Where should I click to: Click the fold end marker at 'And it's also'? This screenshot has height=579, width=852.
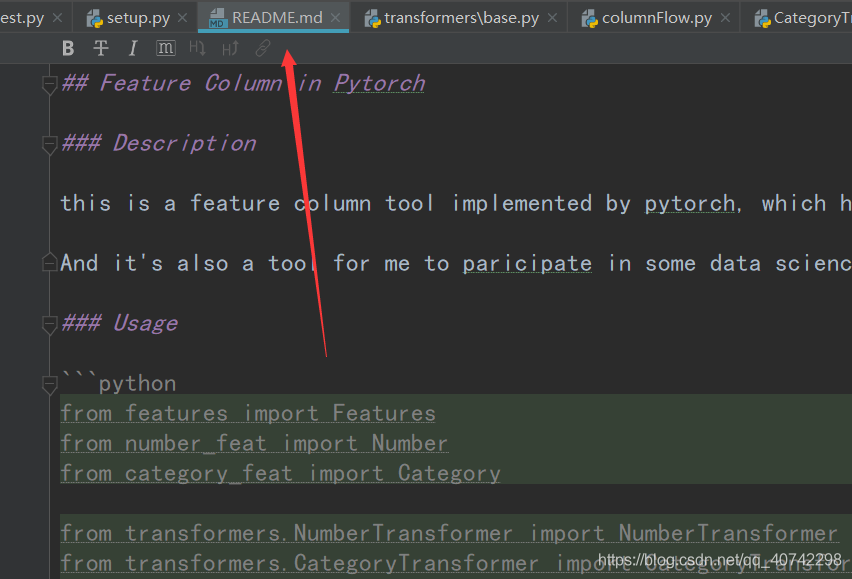49,263
